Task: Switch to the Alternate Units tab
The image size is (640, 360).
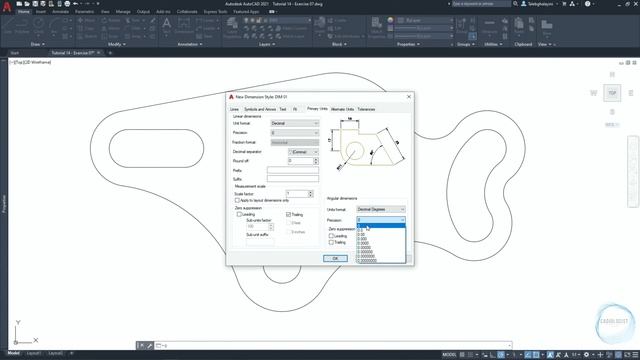Action: (342, 109)
